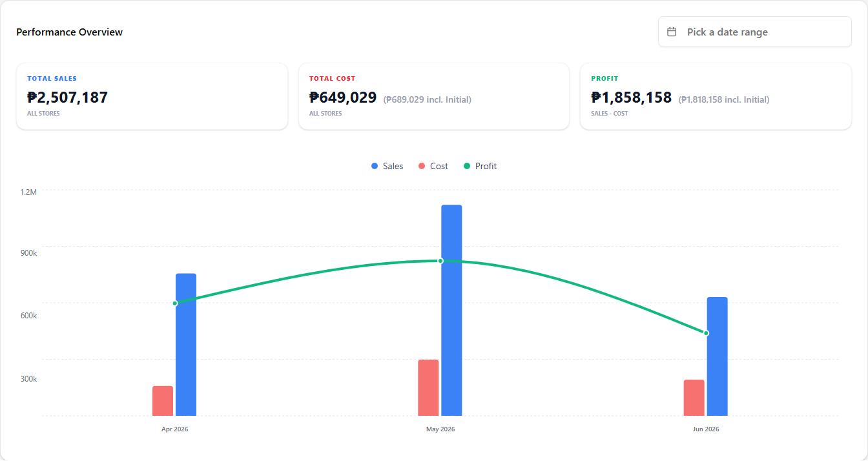This screenshot has width=868, height=461.
Task: Select the Total Sales card
Action: 152,96
